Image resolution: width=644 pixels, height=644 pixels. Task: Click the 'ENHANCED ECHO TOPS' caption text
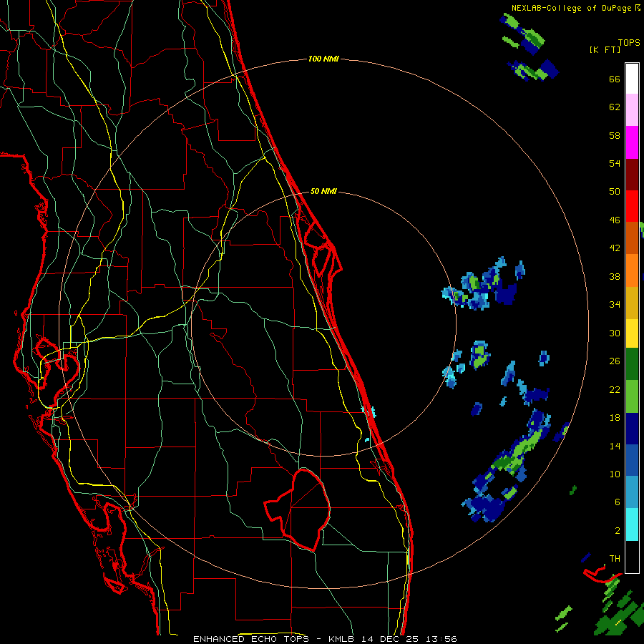point(251,639)
